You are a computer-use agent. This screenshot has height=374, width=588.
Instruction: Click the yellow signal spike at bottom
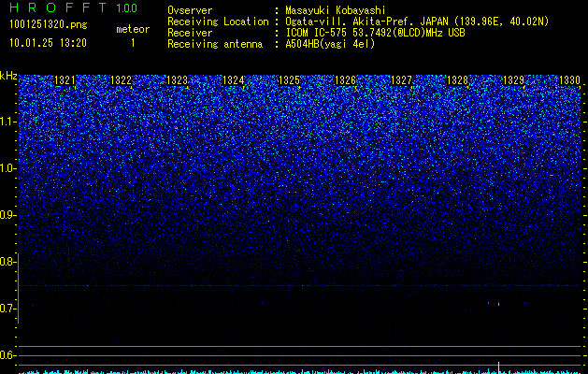(498, 367)
